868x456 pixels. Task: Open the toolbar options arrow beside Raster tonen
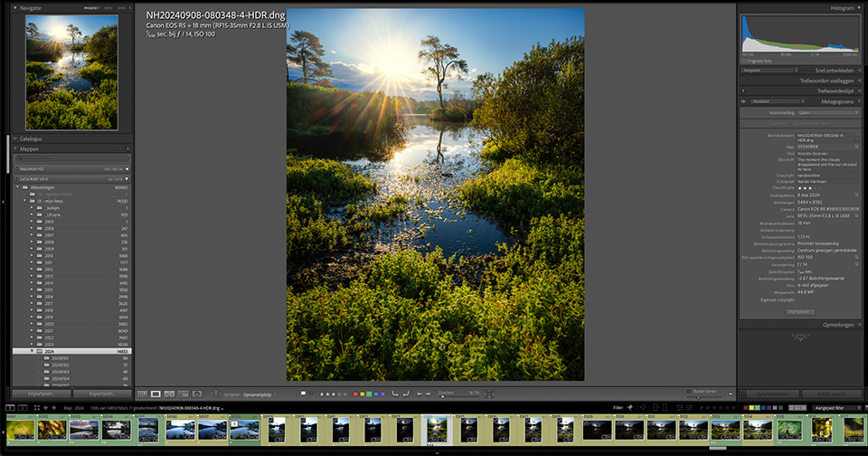[731, 394]
